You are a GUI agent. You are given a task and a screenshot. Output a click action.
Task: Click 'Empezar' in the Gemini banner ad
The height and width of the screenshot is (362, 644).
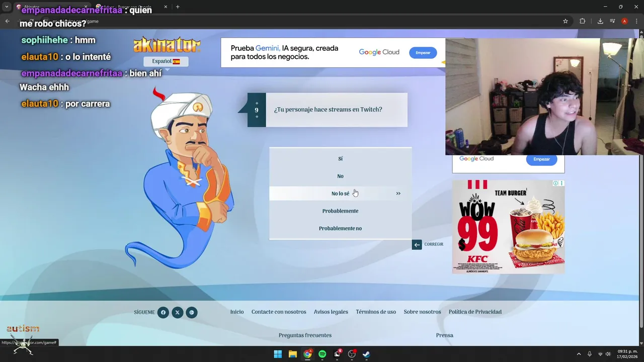pos(423,53)
